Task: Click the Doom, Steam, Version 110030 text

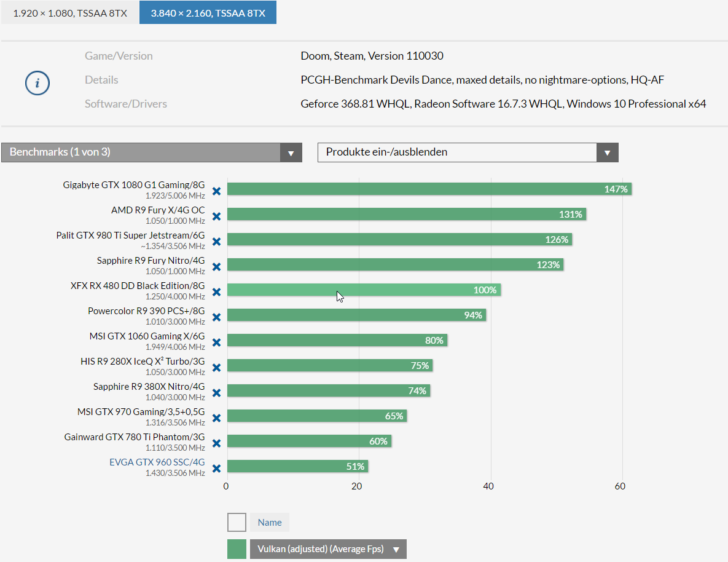Action: pyautogui.click(x=372, y=56)
